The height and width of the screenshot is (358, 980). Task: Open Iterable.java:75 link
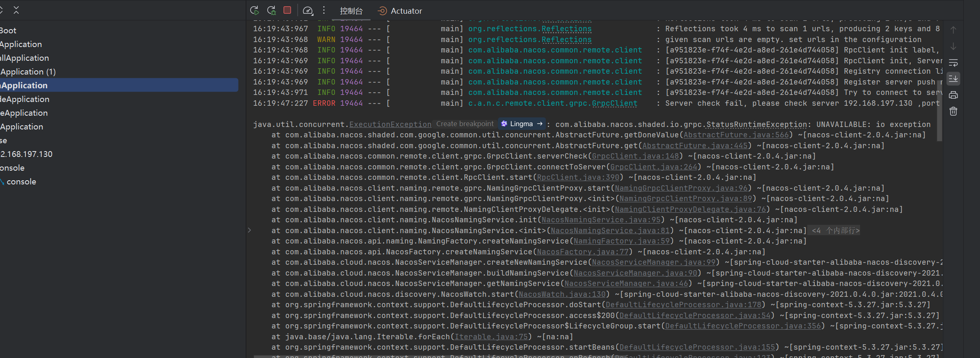tap(491, 337)
